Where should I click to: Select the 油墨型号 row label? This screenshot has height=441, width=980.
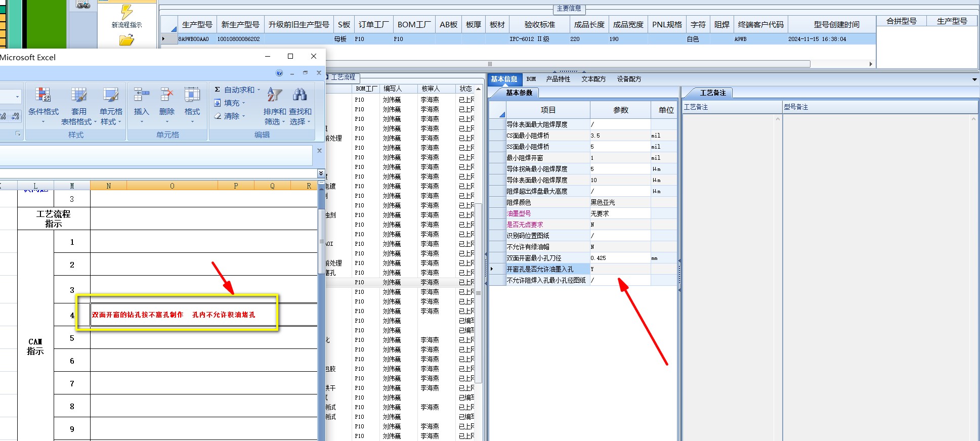point(519,213)
